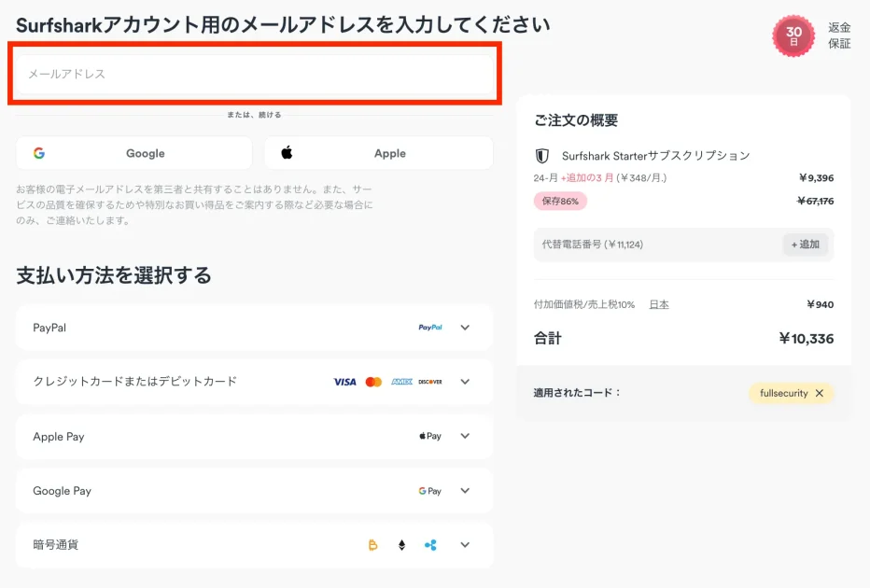This screenshot has width=870, height=588.
Task: Select the クレジットカードまたはデビットカード label
Action: 134,382
